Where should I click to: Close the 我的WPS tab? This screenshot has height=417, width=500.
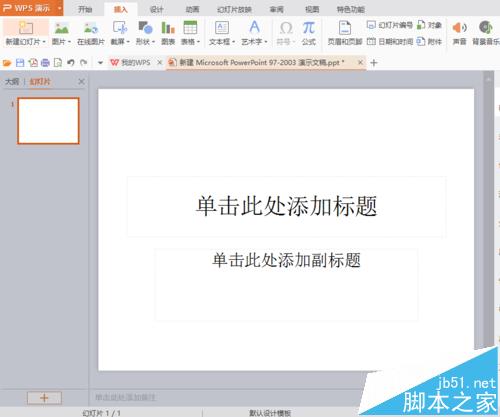(x=159, y=62)
